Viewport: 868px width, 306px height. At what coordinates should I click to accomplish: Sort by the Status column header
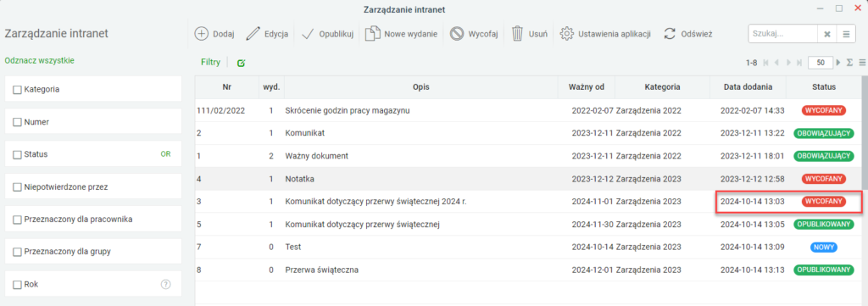[824, 87]
